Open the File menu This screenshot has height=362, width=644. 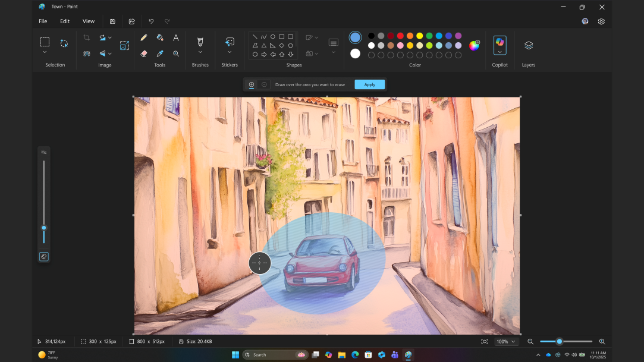click(x=42, y=21)
